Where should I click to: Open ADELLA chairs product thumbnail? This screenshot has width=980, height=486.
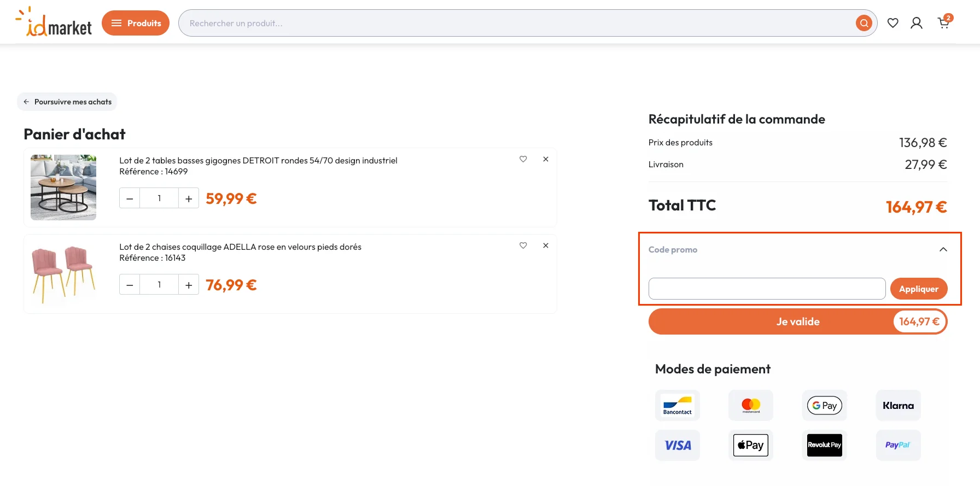click(63, 274)
